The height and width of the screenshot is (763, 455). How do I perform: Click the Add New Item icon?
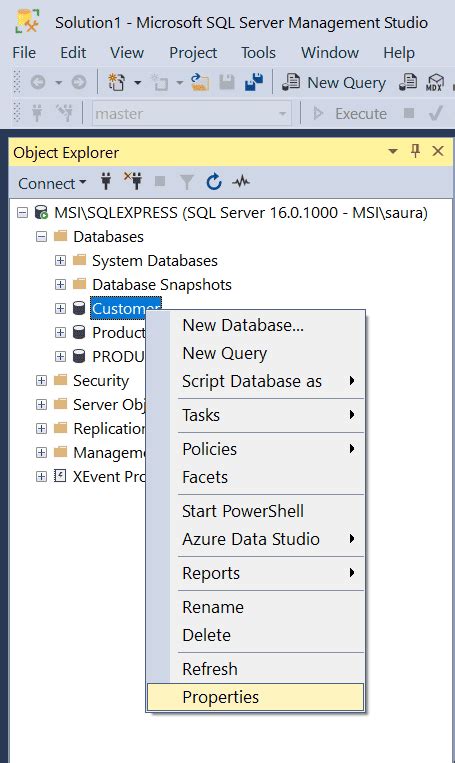159,83
